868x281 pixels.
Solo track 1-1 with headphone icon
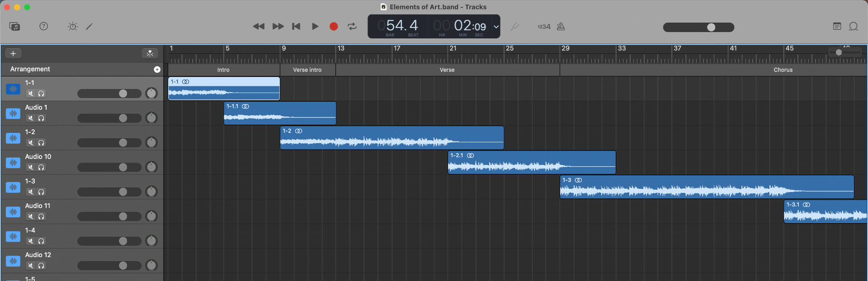tap(41, 94)
